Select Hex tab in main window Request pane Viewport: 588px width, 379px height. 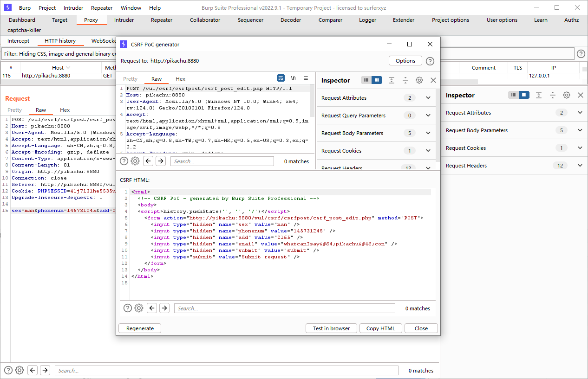tap(65, 110)
